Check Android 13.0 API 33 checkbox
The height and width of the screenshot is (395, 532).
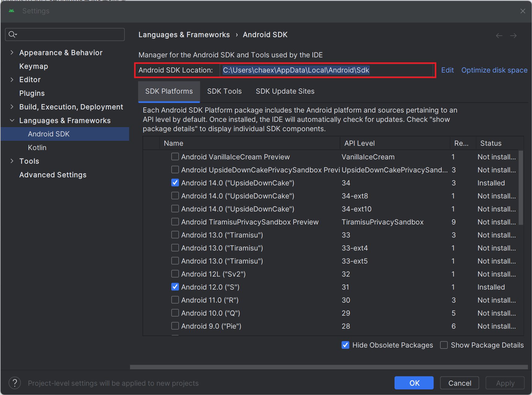[175, 235]
